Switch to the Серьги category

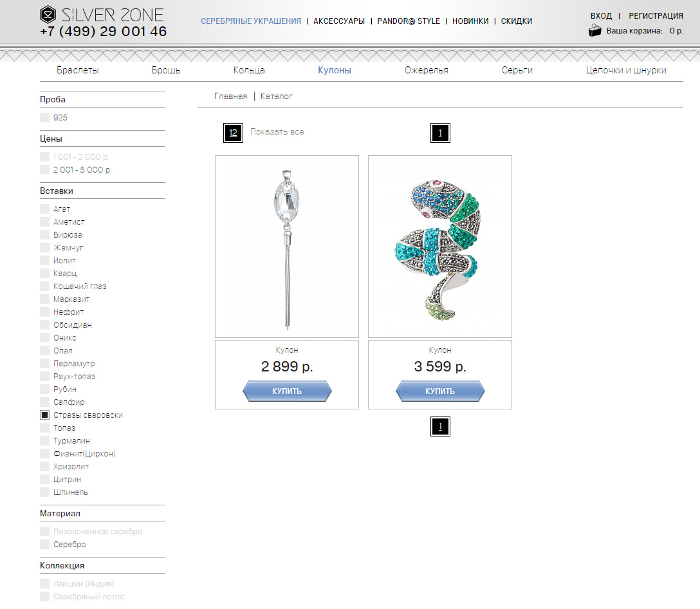tap(517, 70)
